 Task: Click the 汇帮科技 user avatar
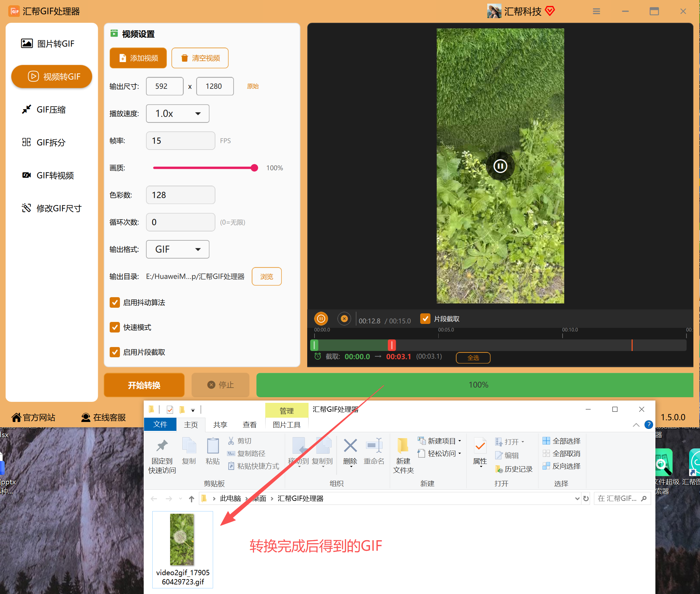point(494,11)
